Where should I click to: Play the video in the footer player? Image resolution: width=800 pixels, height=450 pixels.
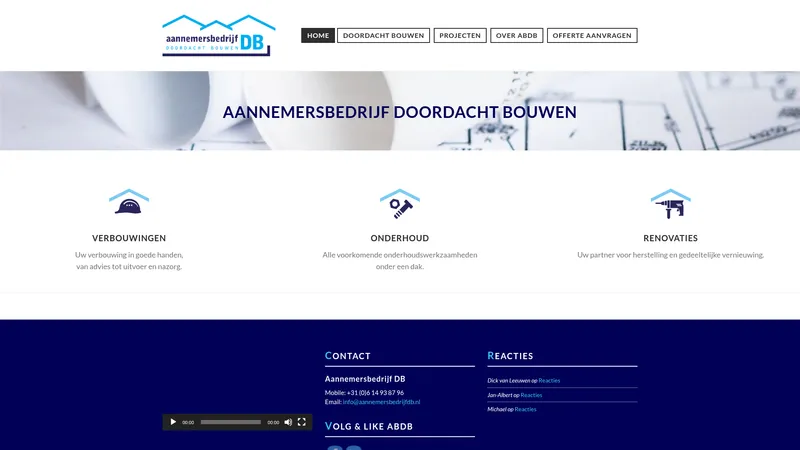coord(172,422)
